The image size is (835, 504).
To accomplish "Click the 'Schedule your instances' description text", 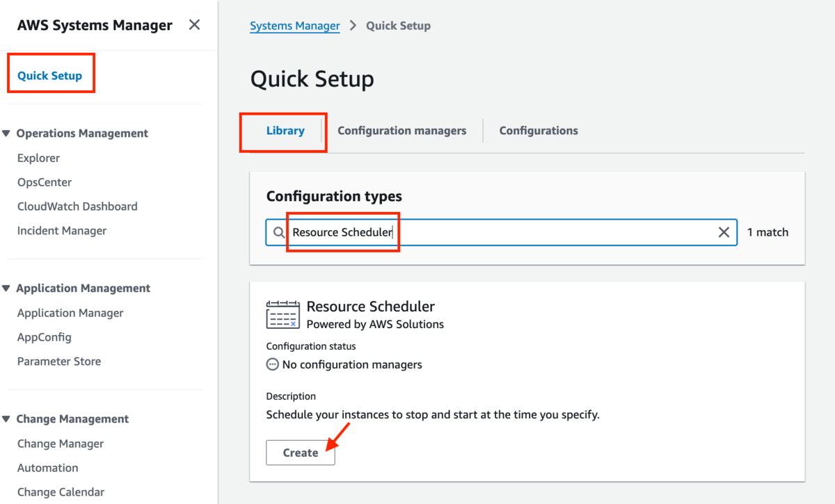I will pyautogui.click(x=433, y=414).
